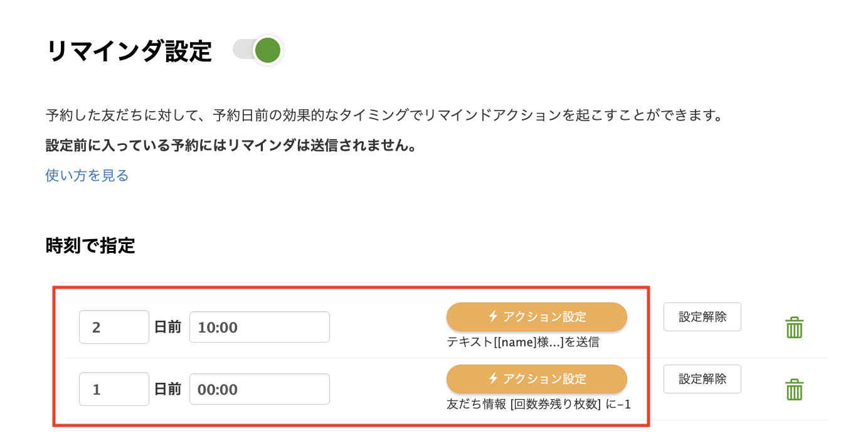Click 設定解除 on the 1日前 row

click(702, 379)
